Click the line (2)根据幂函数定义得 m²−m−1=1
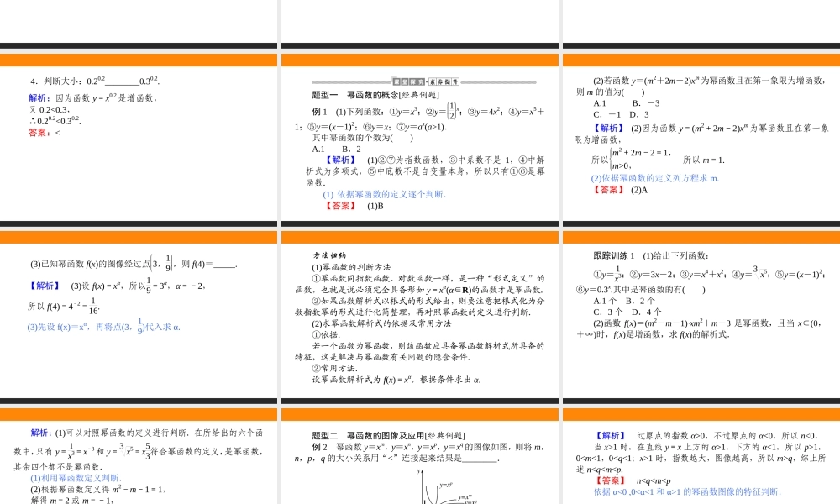This screenshot has width=840, height=504. pyautogui.click(x=98, y=489)
